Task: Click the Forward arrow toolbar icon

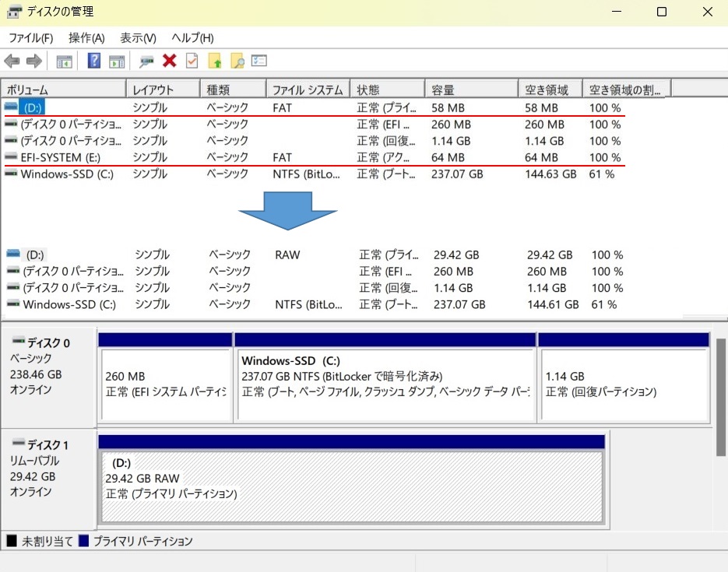Action: [x=34, y=61]
